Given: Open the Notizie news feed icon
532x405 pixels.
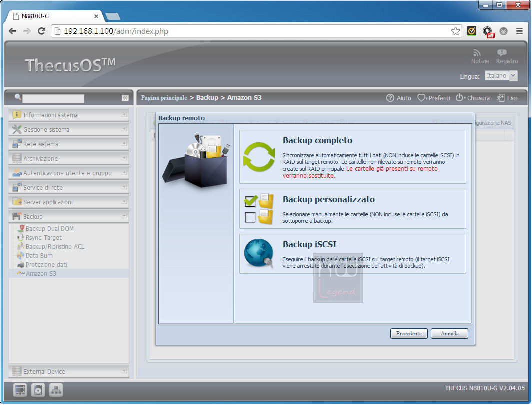Looking at the screenshot, I should [477, 53].
